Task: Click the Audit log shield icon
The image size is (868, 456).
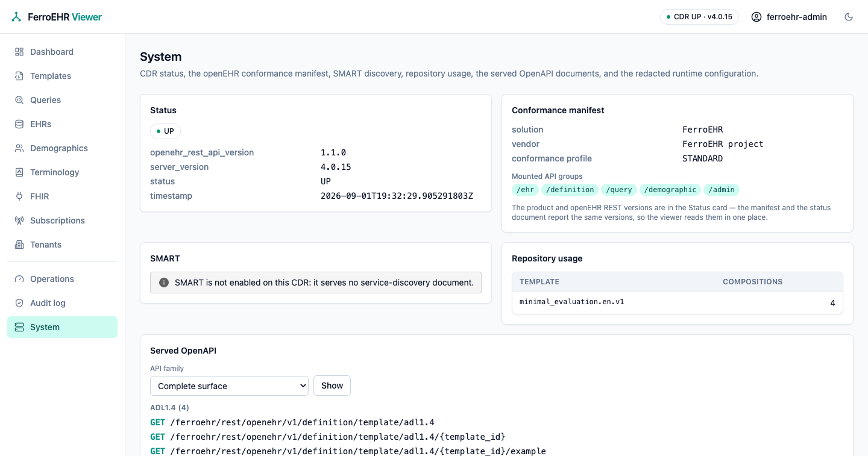Action: point(19,303)
